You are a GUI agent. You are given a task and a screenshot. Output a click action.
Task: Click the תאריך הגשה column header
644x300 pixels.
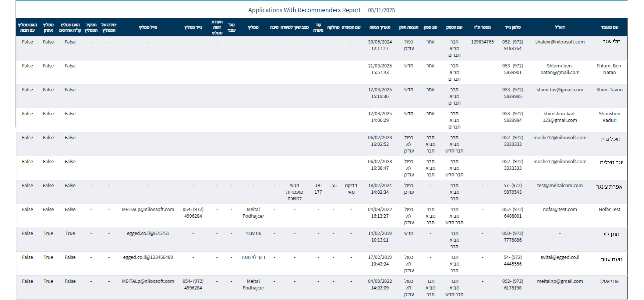coord(379,27)
